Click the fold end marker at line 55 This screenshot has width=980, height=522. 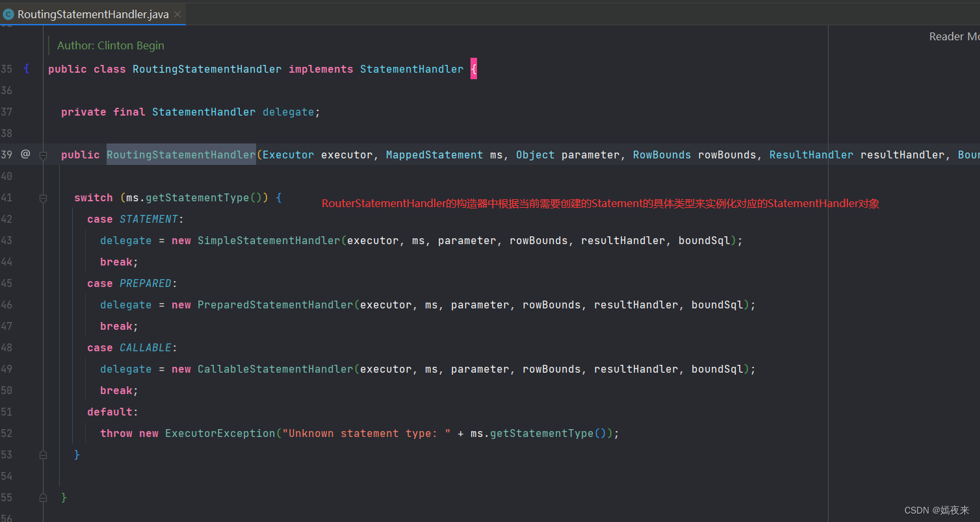tap(43, 498)
